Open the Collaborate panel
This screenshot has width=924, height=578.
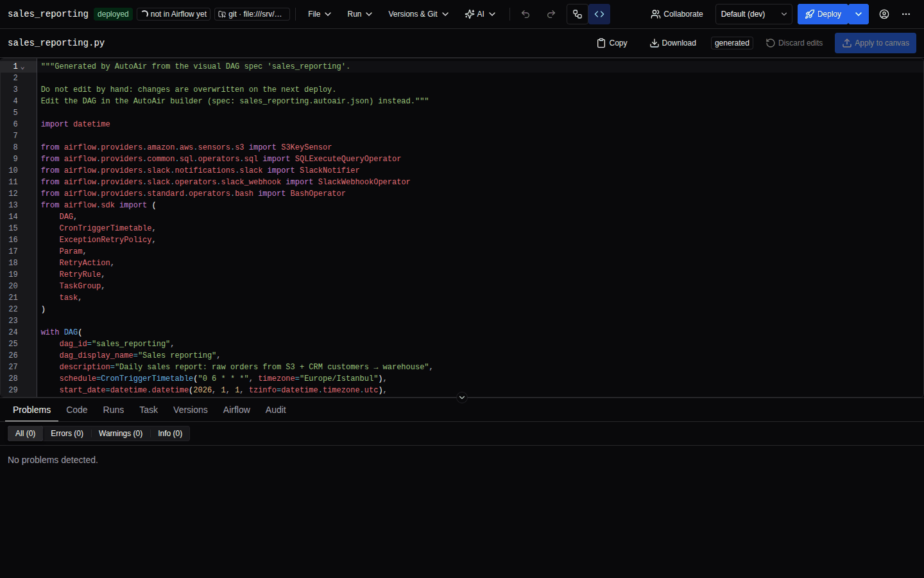tap(677, 14)
